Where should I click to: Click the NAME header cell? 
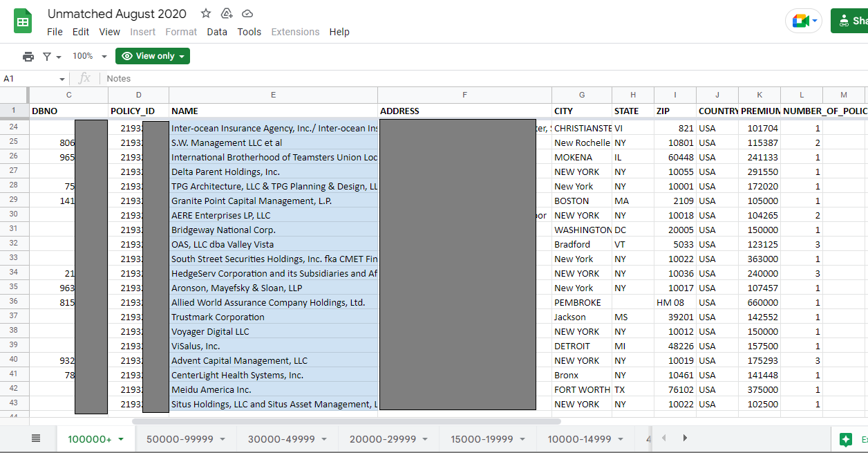pyautogui.click(x=273, y=111)
